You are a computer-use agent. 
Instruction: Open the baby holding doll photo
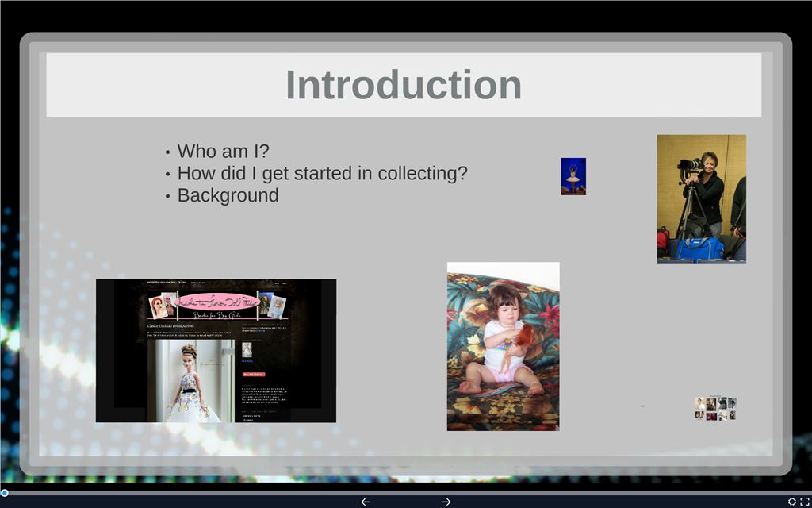tap(503, 346)
